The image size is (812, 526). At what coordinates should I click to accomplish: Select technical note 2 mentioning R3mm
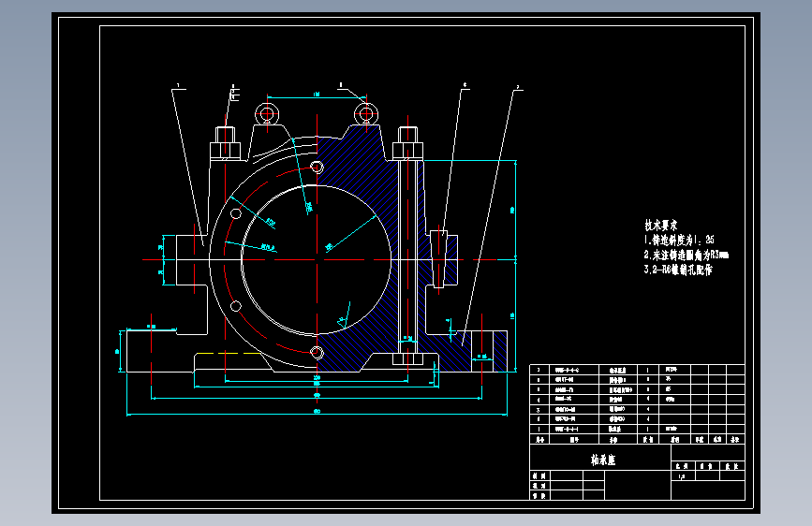[x=687, y=255]
